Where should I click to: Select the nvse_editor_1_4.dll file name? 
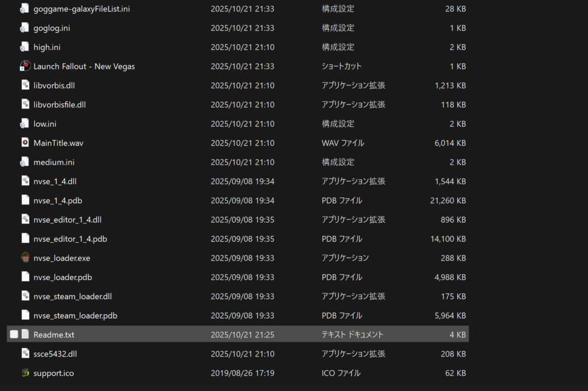[68, 219]
